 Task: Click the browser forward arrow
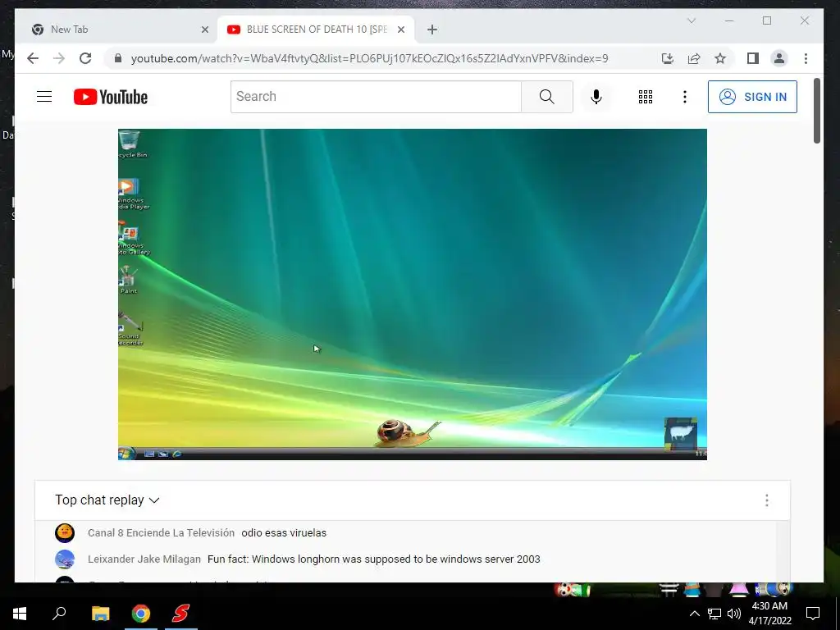(59, 58)
